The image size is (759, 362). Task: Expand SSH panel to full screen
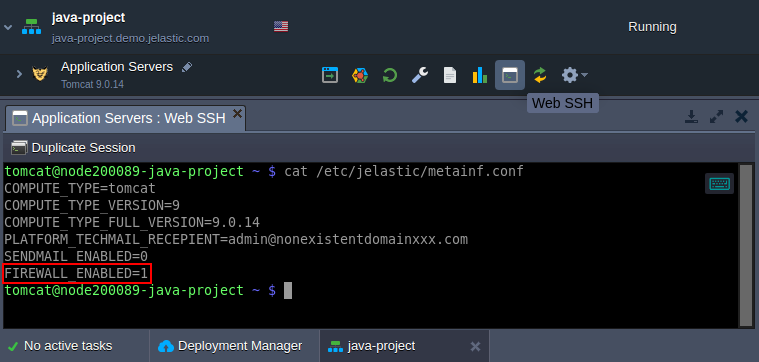tap(716, 117)
